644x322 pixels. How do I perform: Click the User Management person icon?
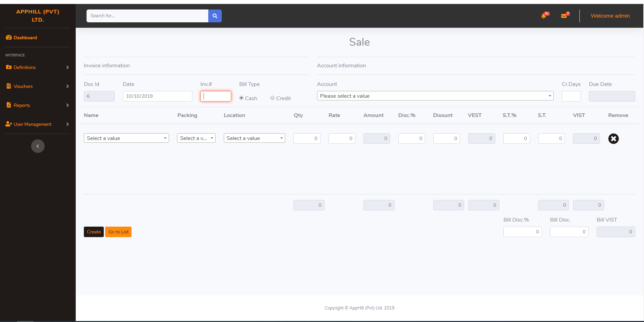pos(9,124)
